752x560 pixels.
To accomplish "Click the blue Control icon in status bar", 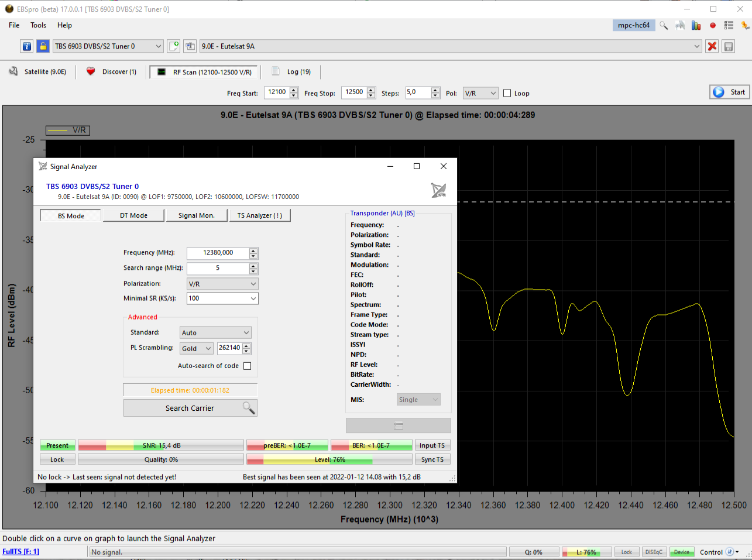I will pos(730,552).
